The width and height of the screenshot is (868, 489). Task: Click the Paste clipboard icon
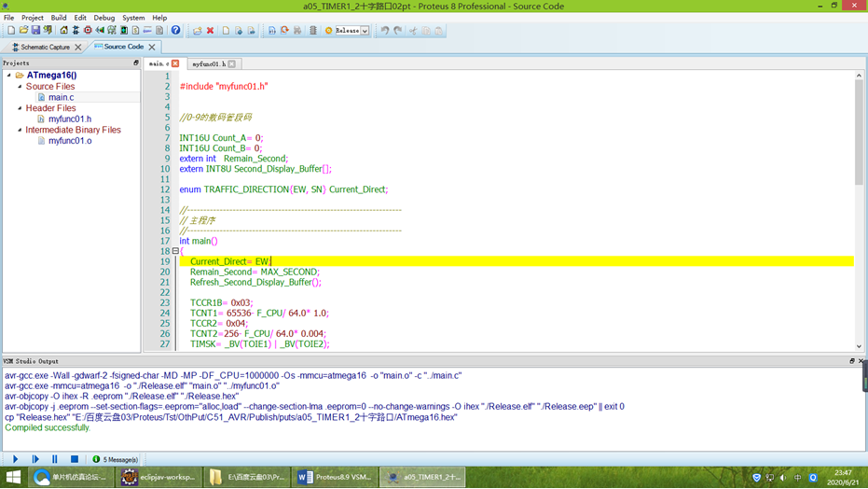[x=438, y=31]
